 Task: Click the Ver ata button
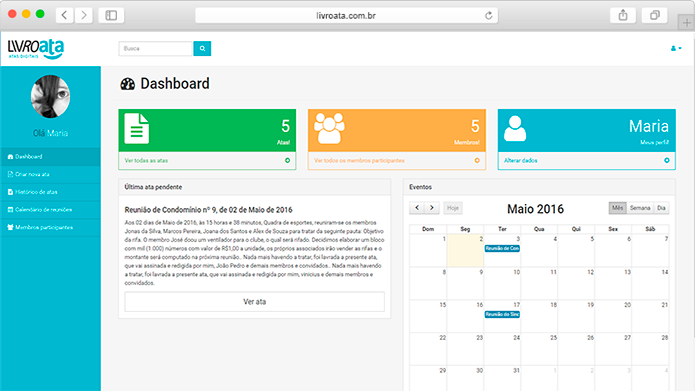254,302
